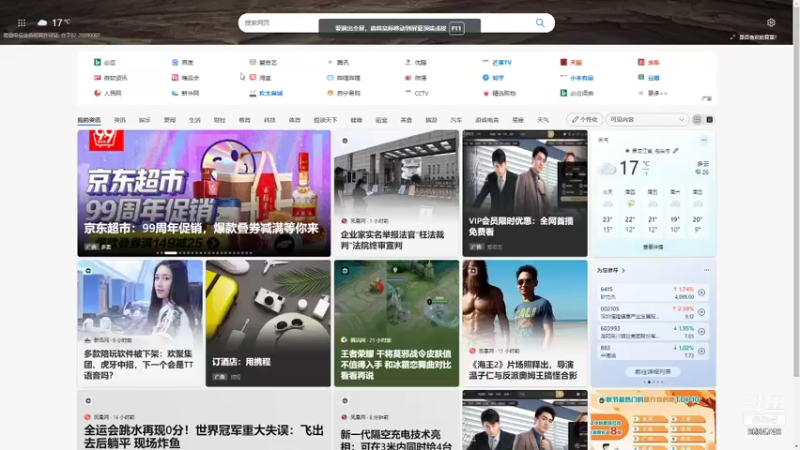Open the Zhihu quick link

click(x=493, y=78)
